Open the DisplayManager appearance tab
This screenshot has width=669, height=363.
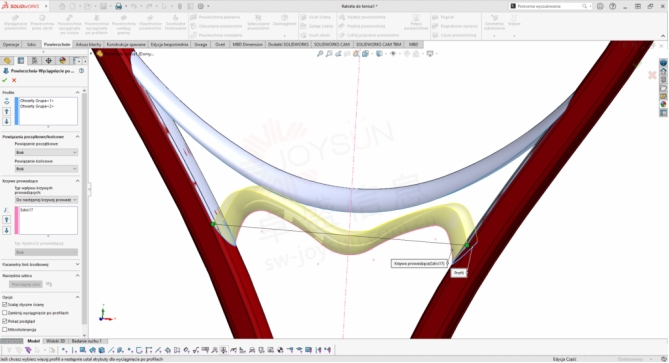coord(62,61)
